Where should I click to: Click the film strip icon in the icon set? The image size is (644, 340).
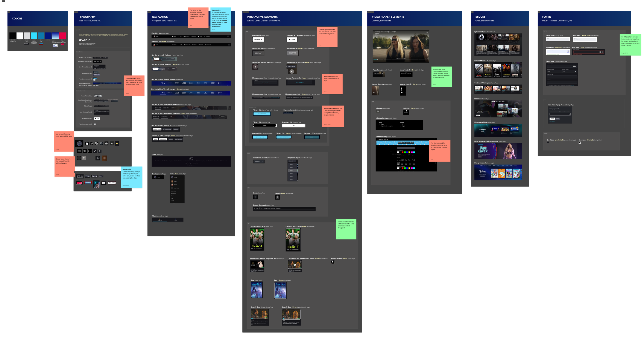[101, 143]
